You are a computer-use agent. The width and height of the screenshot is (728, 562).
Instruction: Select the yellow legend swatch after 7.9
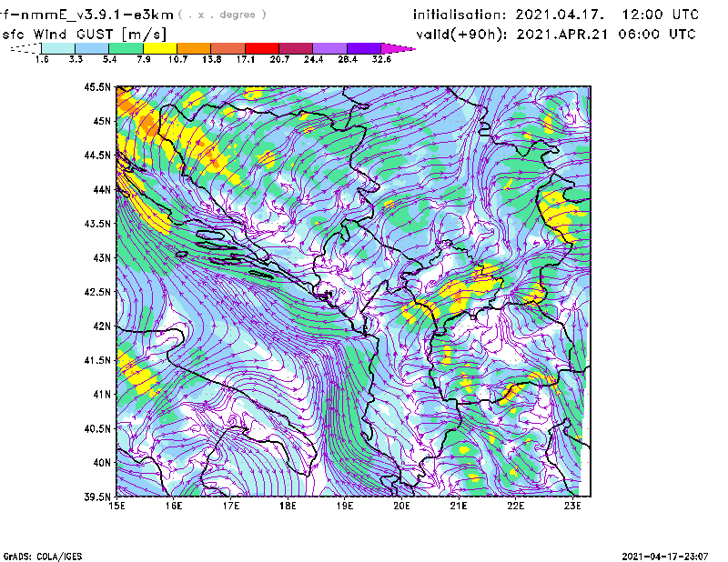160,48
